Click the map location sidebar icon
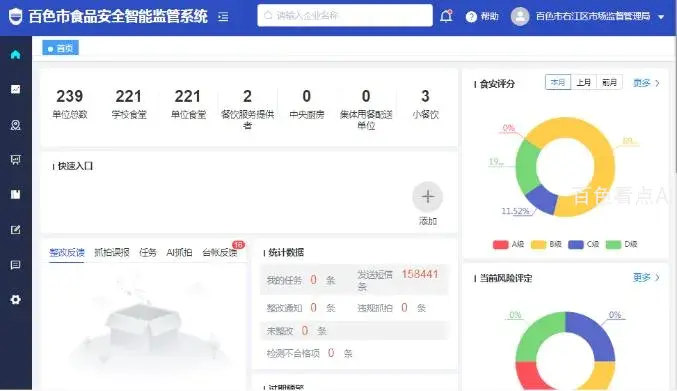 click(16, 125)
